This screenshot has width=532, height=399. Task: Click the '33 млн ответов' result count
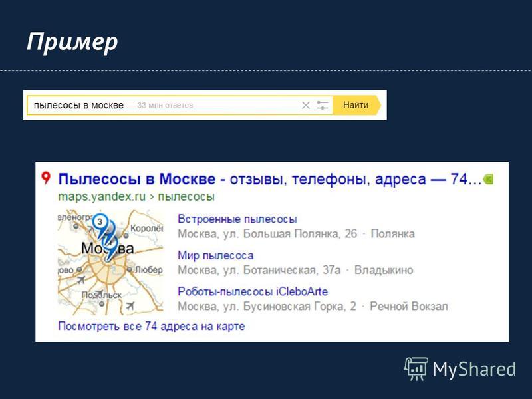[x=165, y=106]
